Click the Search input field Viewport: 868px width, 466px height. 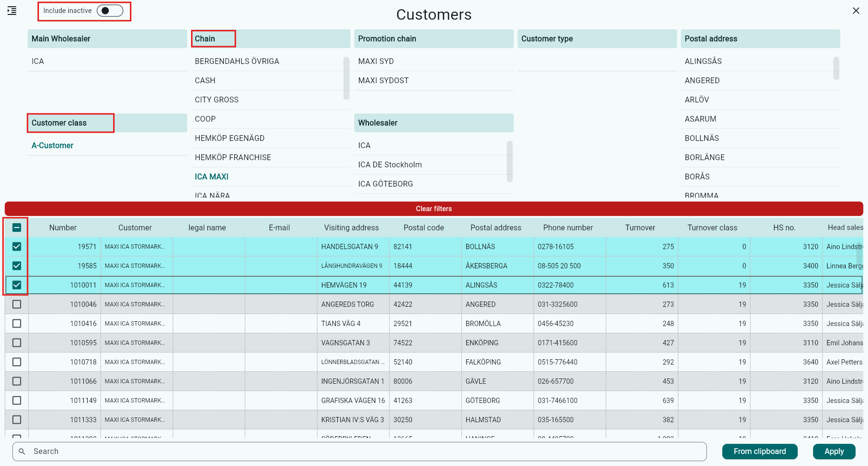359,452
